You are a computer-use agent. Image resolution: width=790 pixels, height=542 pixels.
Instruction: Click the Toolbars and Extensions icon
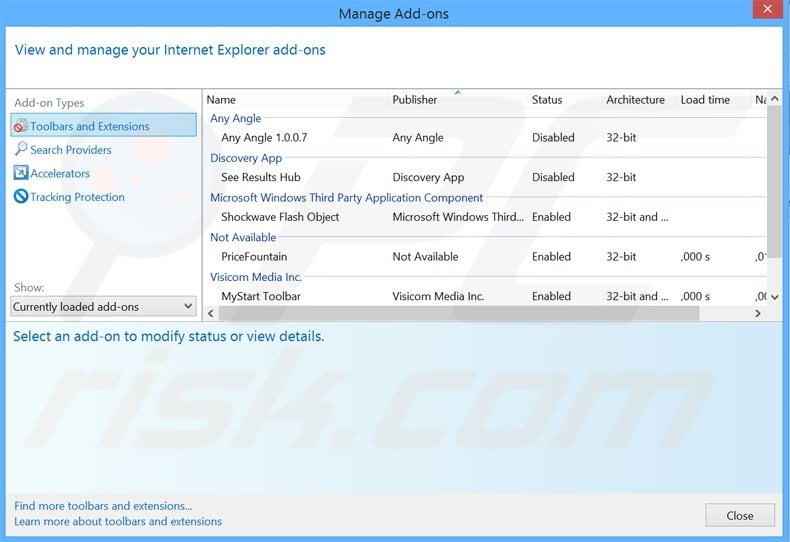[x=21, y=125]
